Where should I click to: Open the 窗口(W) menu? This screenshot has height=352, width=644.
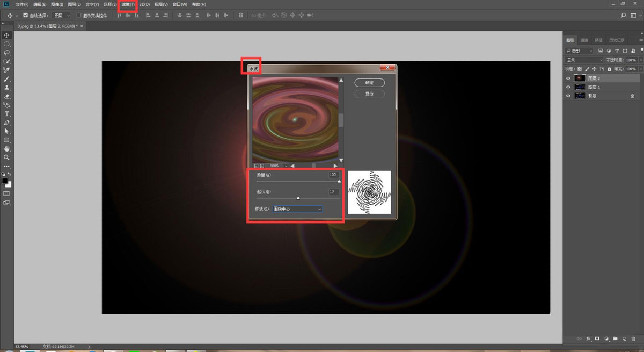coord(179,4)
